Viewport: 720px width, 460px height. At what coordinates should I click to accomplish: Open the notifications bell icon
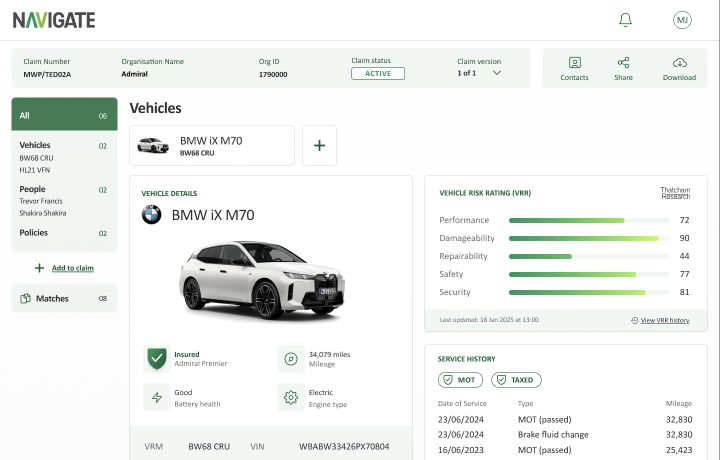[x=625, y=20]
